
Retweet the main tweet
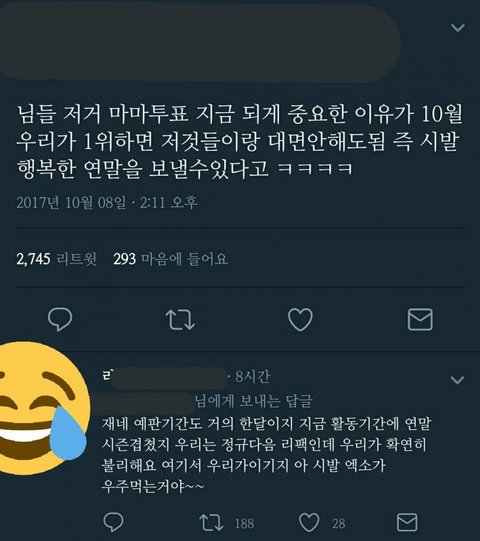(180, 319)
